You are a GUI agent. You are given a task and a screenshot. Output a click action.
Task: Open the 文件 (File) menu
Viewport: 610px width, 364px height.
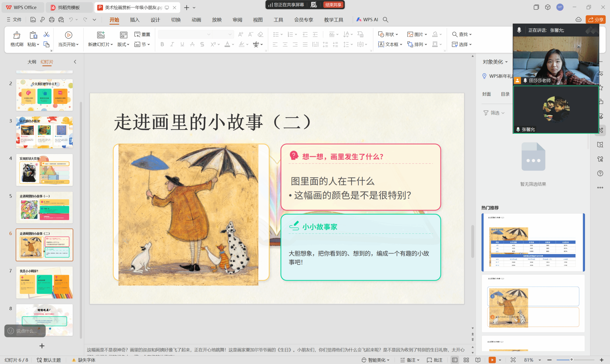(14, 20)
